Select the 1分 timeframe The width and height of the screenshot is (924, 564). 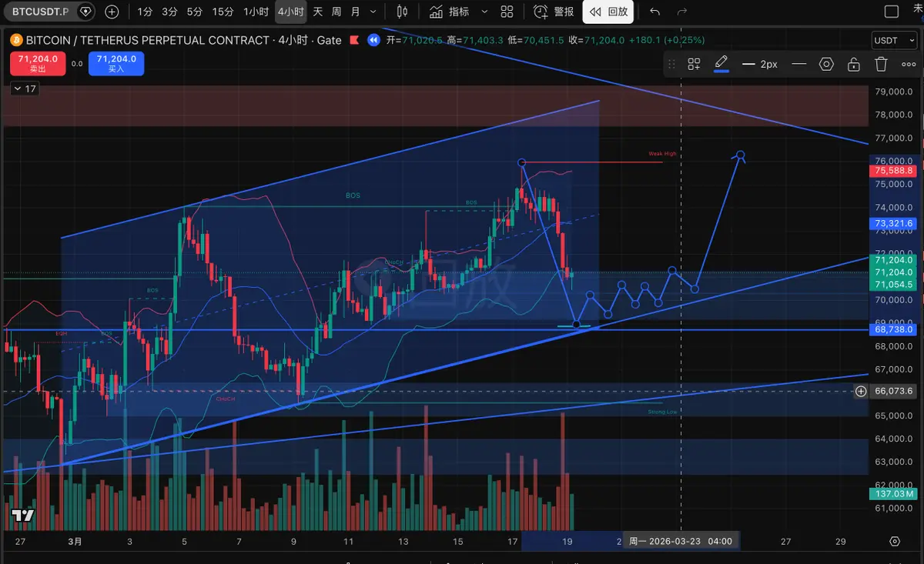[145, 12]
